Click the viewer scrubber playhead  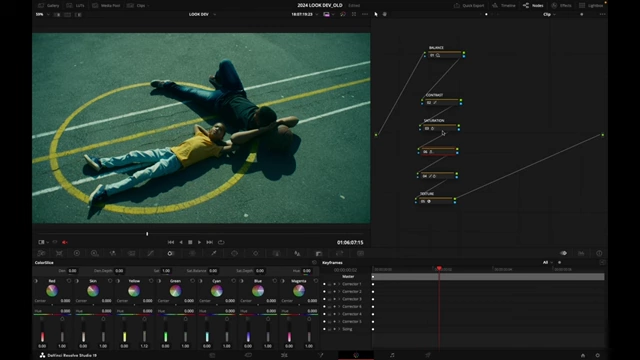point(147,234)
